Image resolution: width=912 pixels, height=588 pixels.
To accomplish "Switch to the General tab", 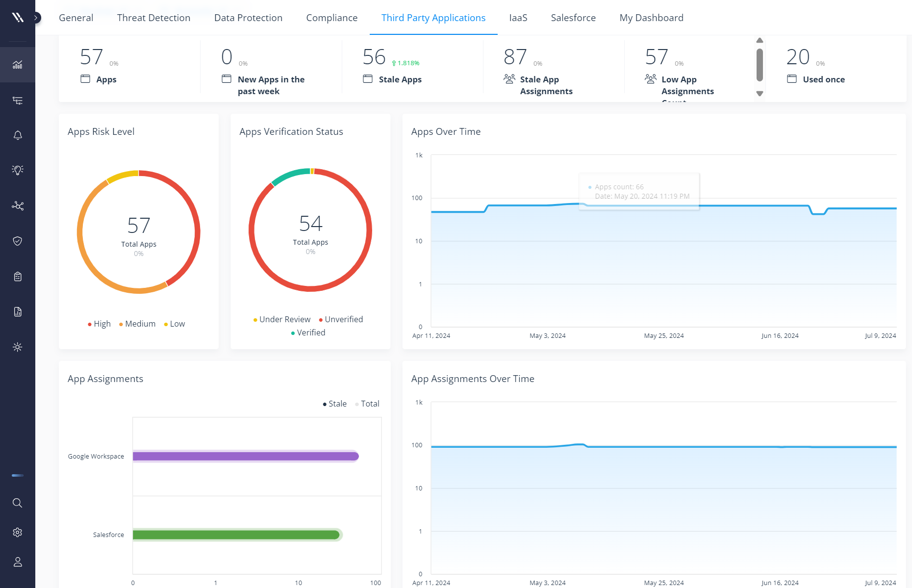I will tap(76, 18).
